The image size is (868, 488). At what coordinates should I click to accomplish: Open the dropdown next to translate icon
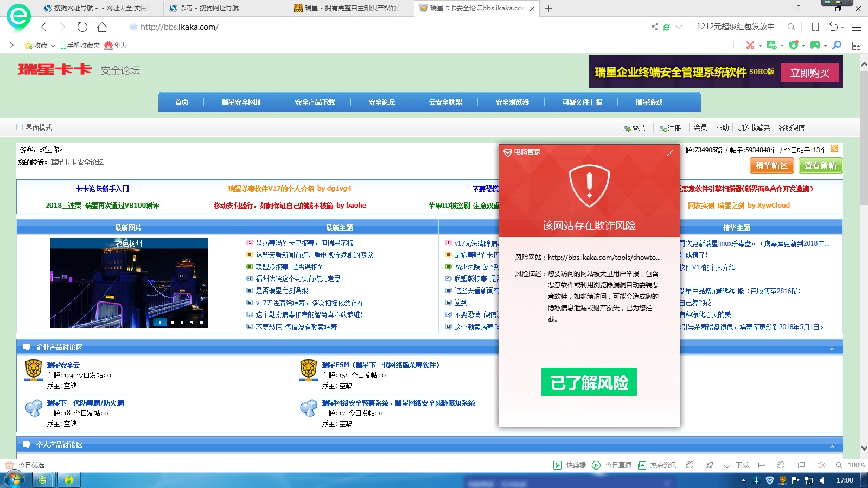(x=782, y=46)
